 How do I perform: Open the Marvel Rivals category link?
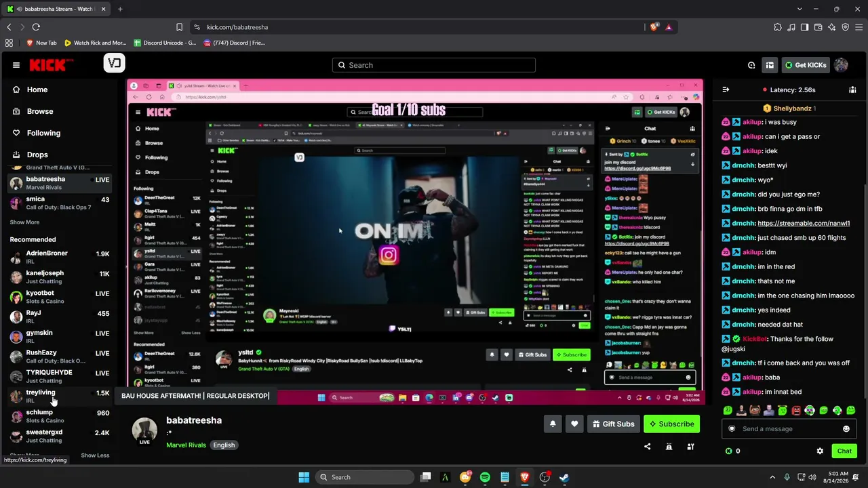tap(186, 445)
